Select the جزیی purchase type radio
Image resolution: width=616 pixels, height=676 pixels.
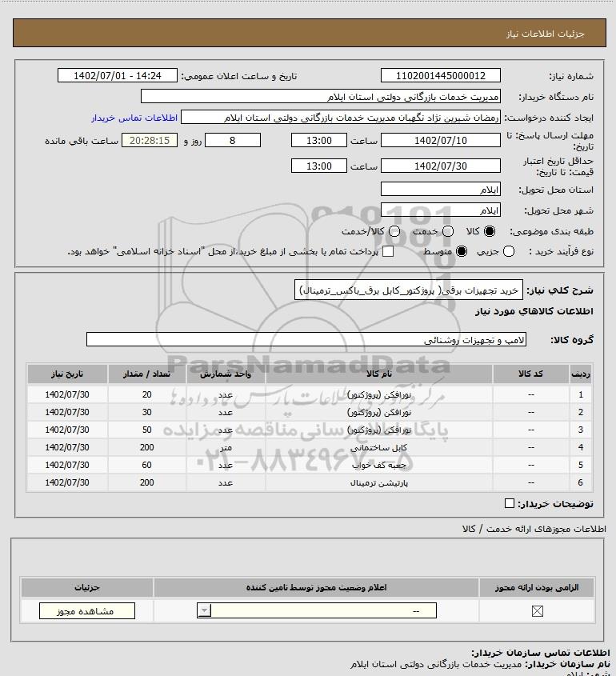tap(509, 251)
